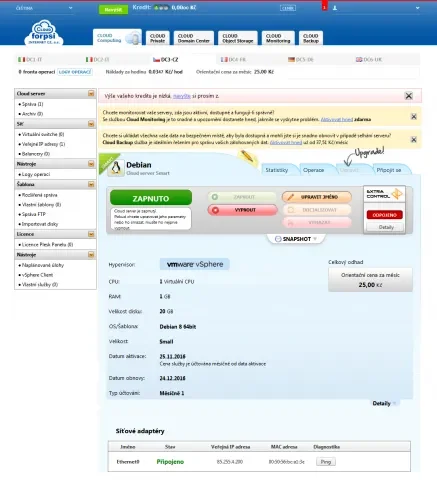This screenshot has height=480, width=437.
Task: Click the Cloud Forpsi logo
Action: pos(44,32)
